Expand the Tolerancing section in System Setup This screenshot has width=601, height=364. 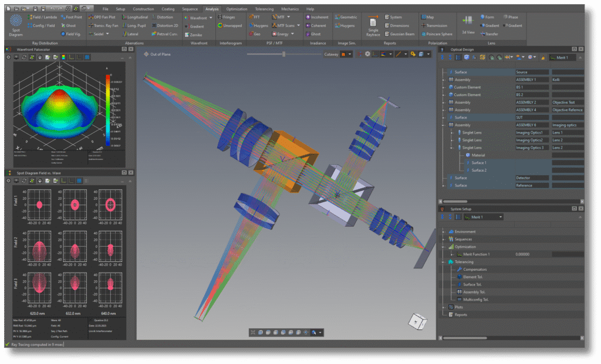[x=444, y=262]
